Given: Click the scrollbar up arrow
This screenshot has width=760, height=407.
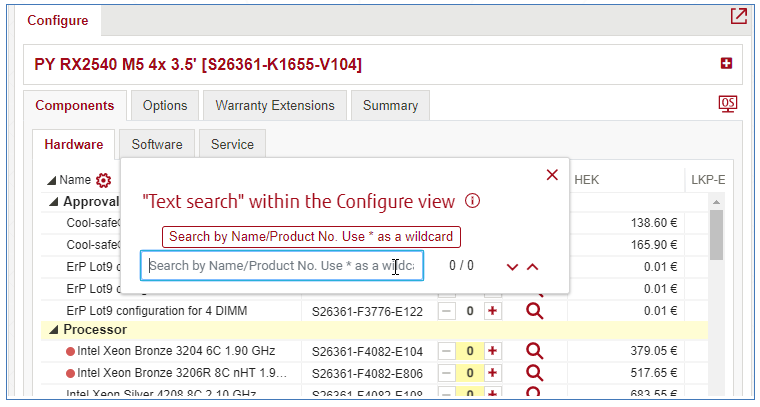Looking at the screenshot, I should [716, 202].
